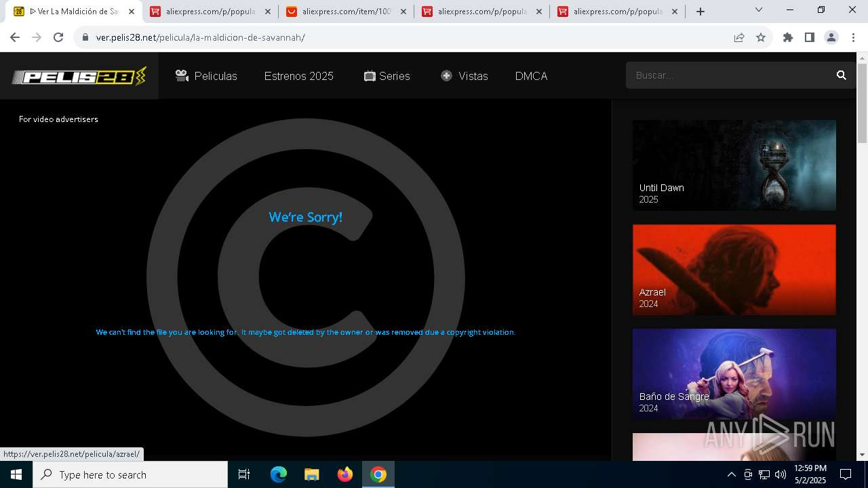Open the Azrael 2024 movie card
Viewport: 868px width, 488px height.
click(734, 270)
